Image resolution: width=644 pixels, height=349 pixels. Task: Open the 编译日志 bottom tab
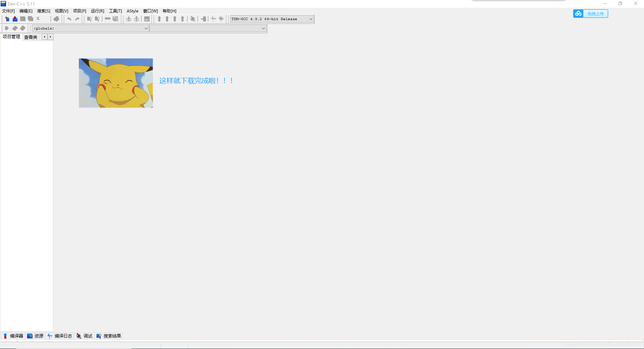point(60,336)
